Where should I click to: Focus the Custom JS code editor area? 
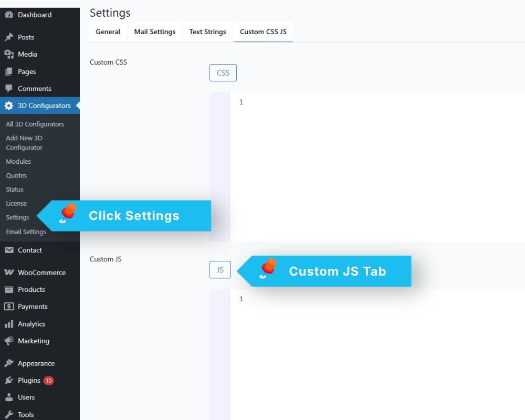point(377,354)
